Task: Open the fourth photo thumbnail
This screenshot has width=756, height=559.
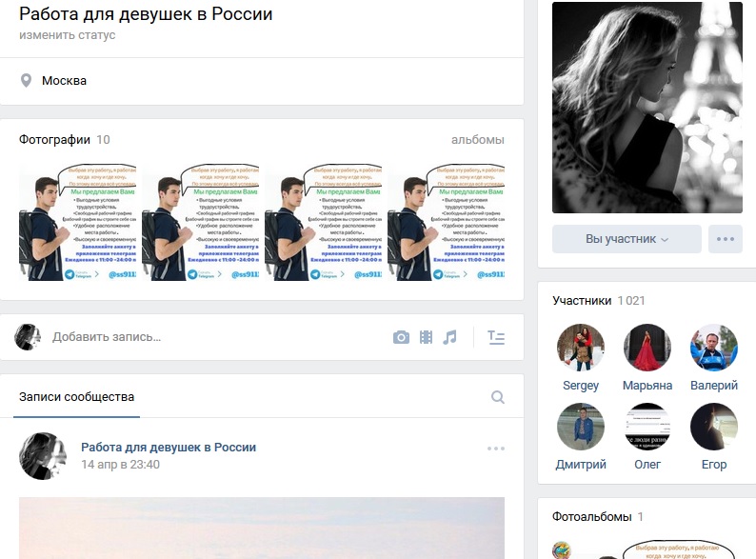Action: (x=446, y=222)
